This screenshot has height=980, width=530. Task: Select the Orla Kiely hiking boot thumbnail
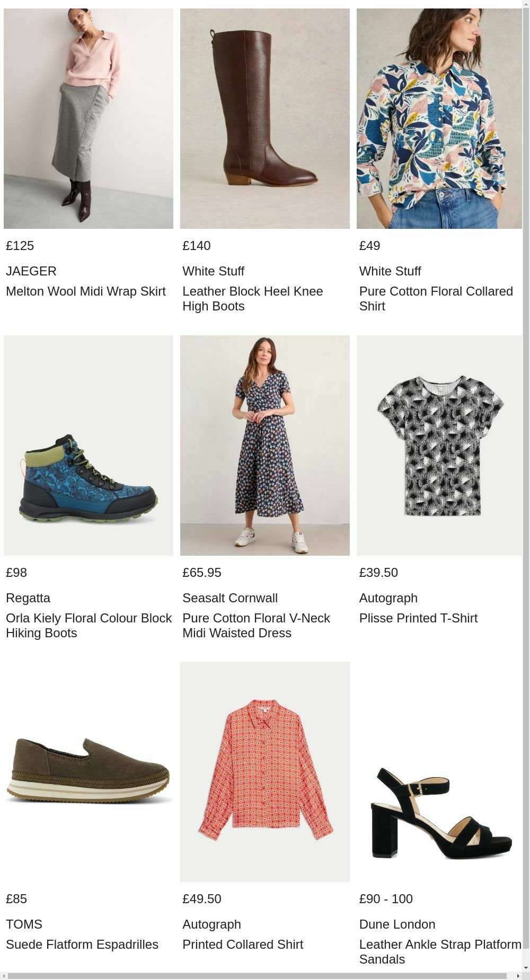point(88,444)
